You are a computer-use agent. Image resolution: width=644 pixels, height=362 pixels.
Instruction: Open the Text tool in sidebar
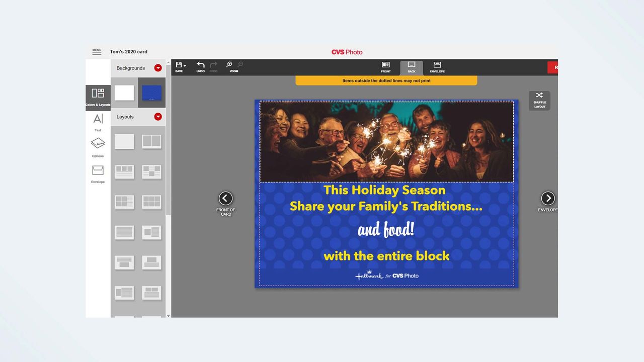click(98, 119)
